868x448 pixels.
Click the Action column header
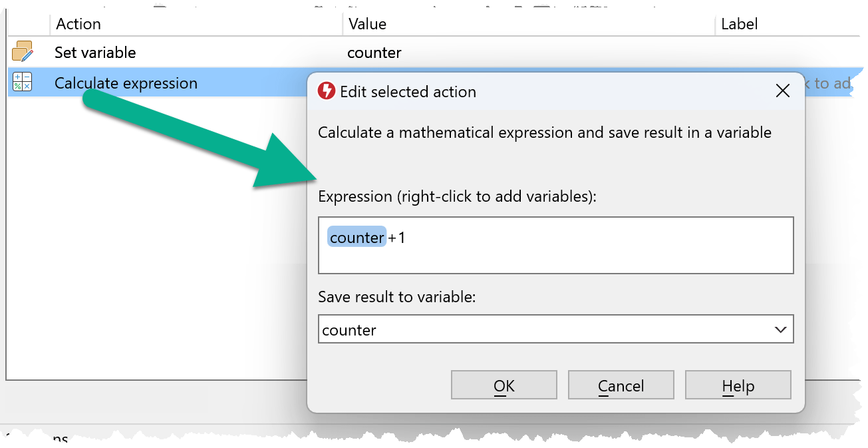click(78, 24)
